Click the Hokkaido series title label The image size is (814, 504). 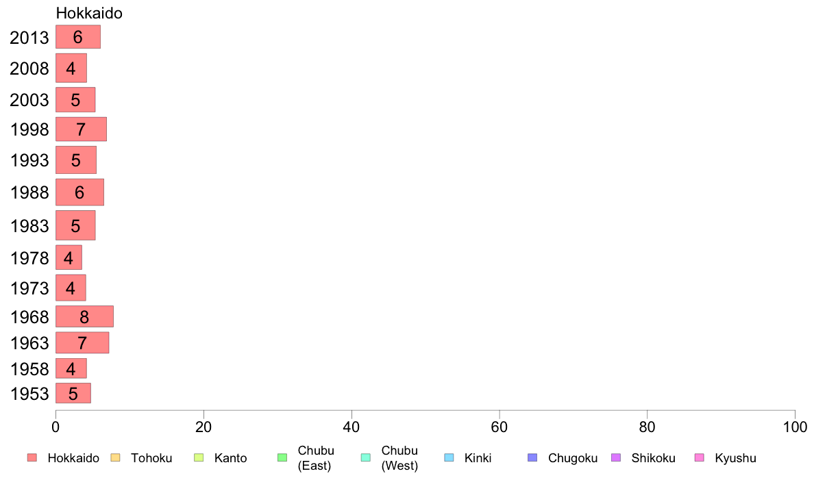pos(89,13)
